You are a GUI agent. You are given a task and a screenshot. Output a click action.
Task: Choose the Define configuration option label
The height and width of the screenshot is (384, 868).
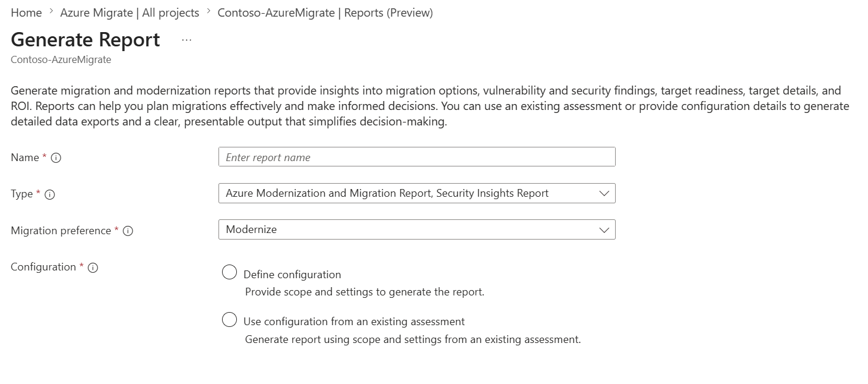[x=292, y=275]
